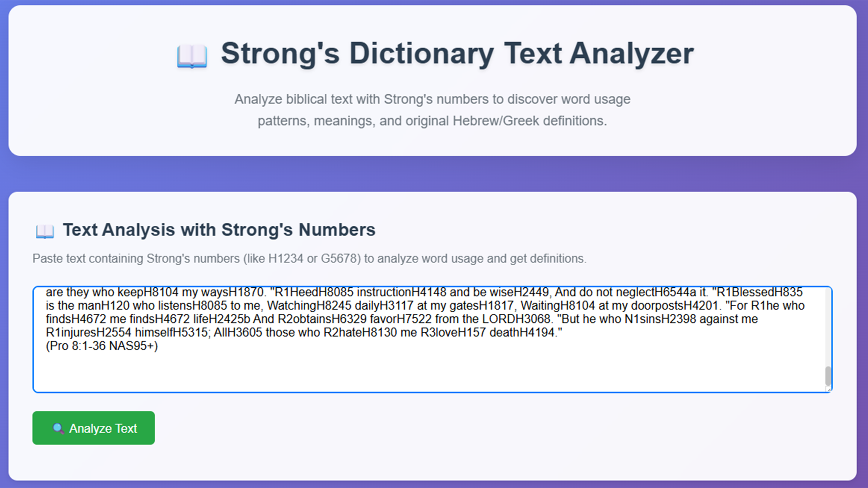The image size is (868, 488).
Task: Click the magnifying glass icon on Analyze button
Action: [x=58, y=428]
